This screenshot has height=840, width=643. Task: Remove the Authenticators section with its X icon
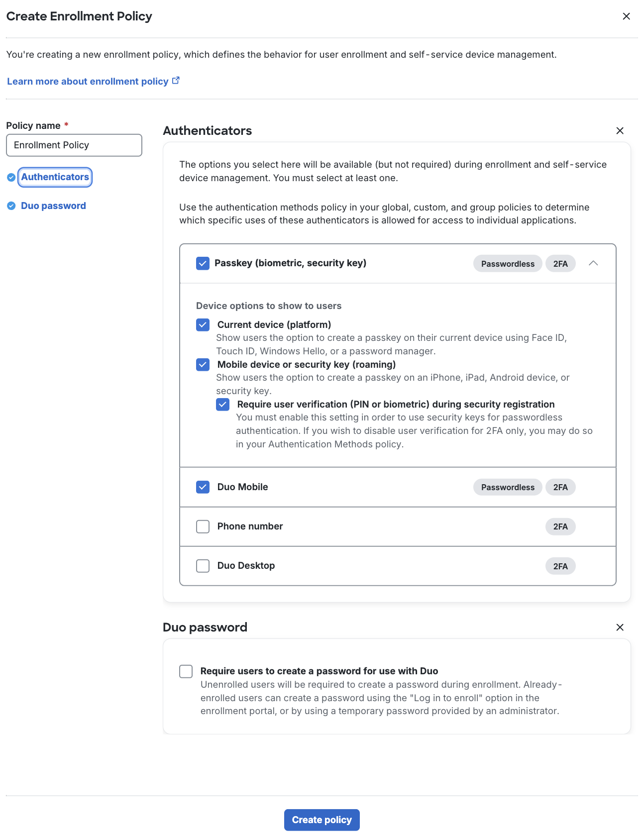(620, 131)
